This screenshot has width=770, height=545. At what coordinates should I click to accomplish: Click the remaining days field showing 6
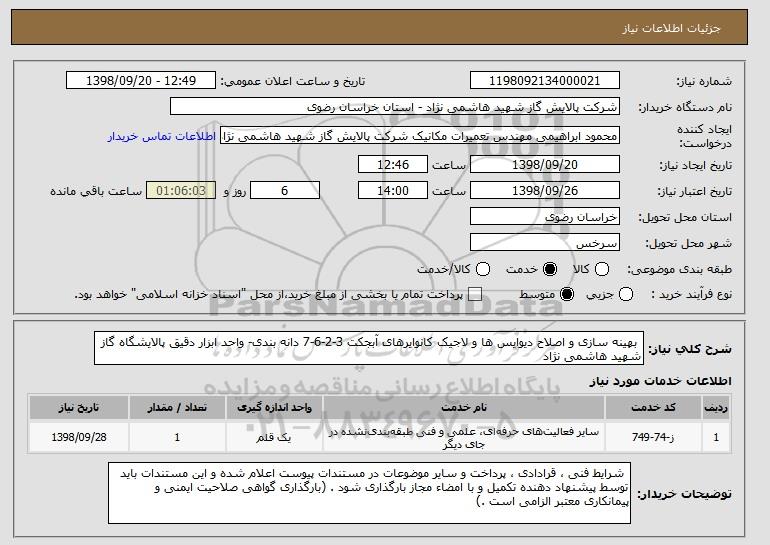point(285,191)
